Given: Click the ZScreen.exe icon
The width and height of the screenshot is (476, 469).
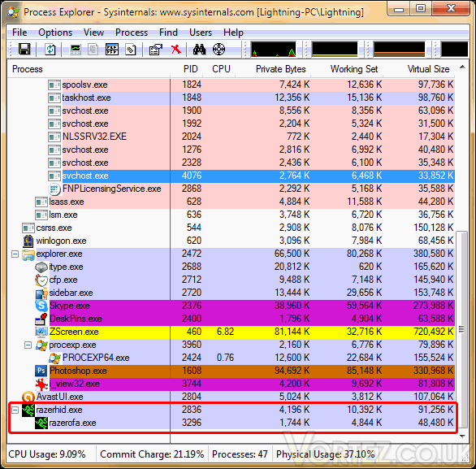Looking at the screenshot, I should coord(41,332).
